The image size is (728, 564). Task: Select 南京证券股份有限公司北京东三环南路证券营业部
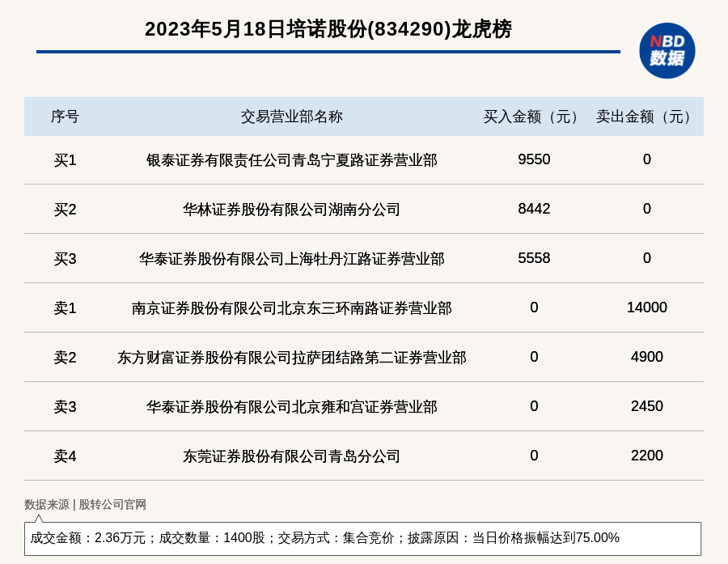[x=291, y=308]
